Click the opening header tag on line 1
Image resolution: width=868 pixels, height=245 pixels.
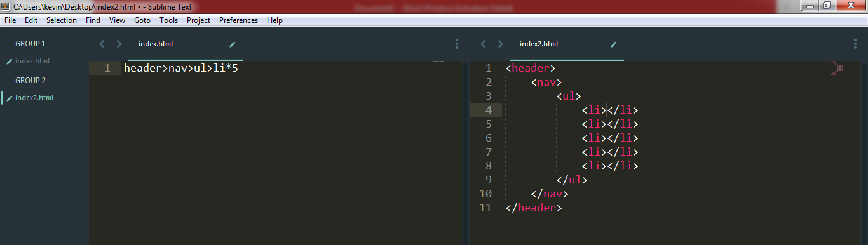click(x=531, y=68)
